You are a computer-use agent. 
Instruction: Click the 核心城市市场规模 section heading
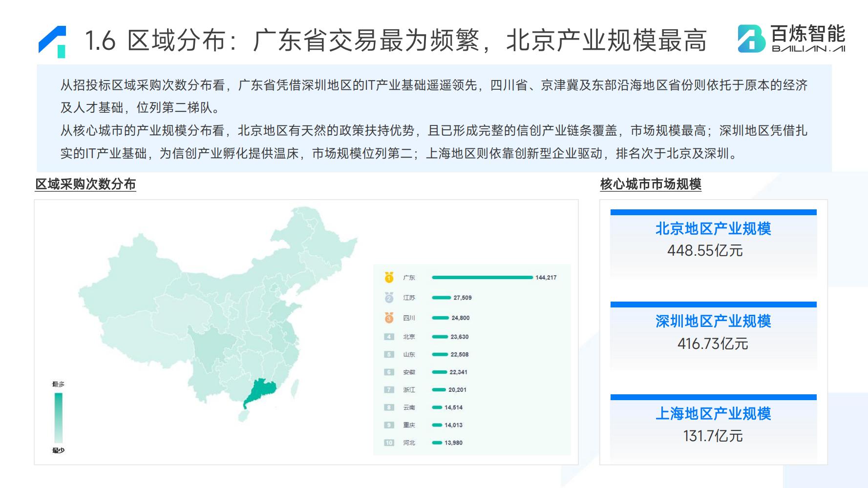point(651,184)
